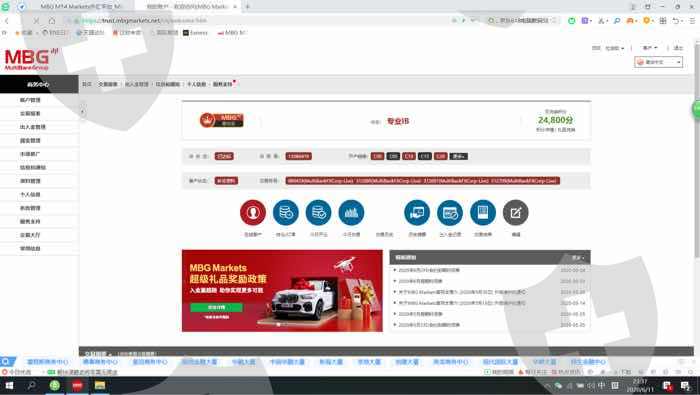Screen dimensions: 700x395
Task: Open the blue bar chart circle icon
Action: click(x=351, y=212)
